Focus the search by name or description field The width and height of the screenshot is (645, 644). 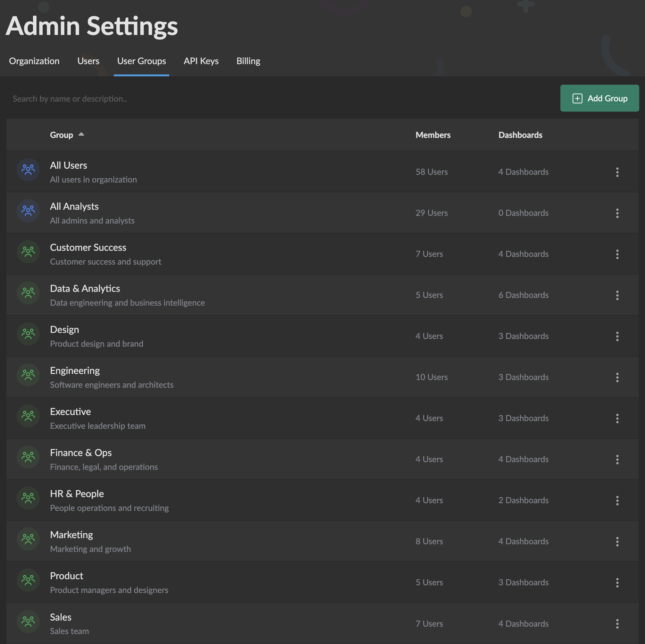[281, 99]
